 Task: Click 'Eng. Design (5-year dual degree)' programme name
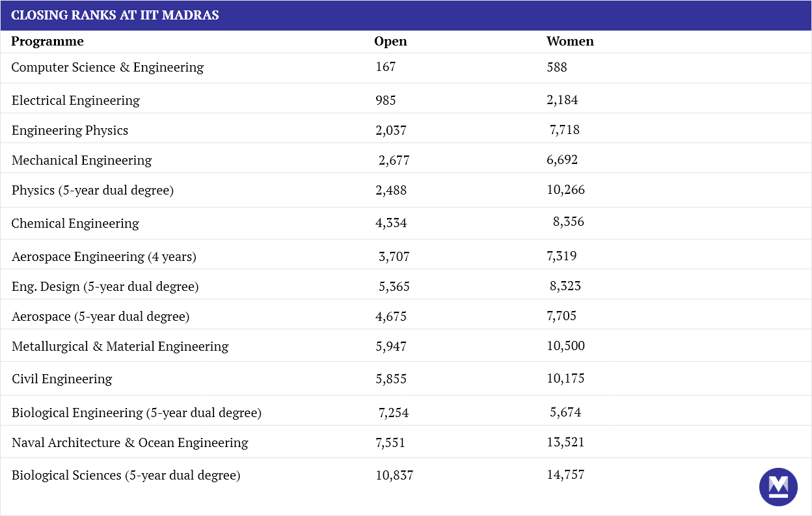point(105,286)
